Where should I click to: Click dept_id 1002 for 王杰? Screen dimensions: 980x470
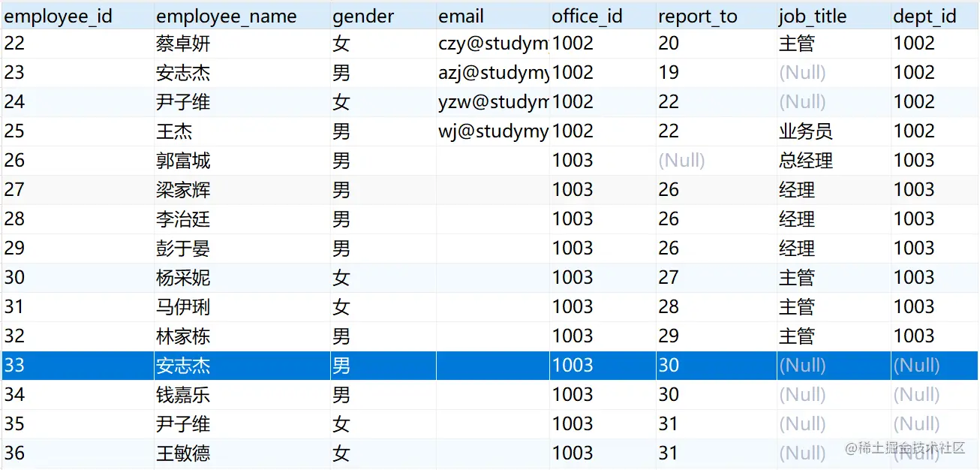click(935, 131)
